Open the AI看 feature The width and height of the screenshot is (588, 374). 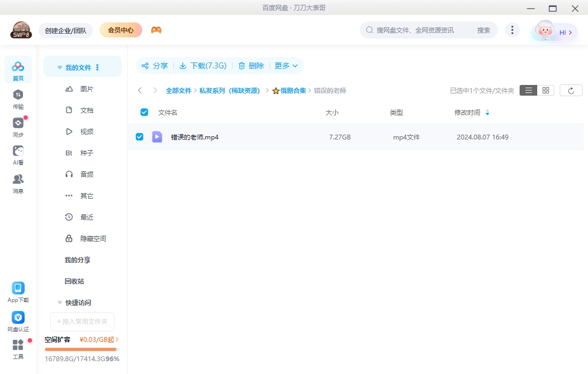[x=18, y=155]
